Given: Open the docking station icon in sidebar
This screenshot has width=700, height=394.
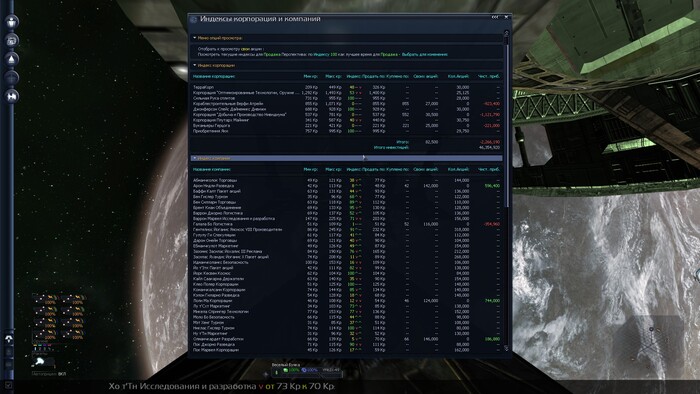Looking at the screenshot, I should [x=12, y=95].
